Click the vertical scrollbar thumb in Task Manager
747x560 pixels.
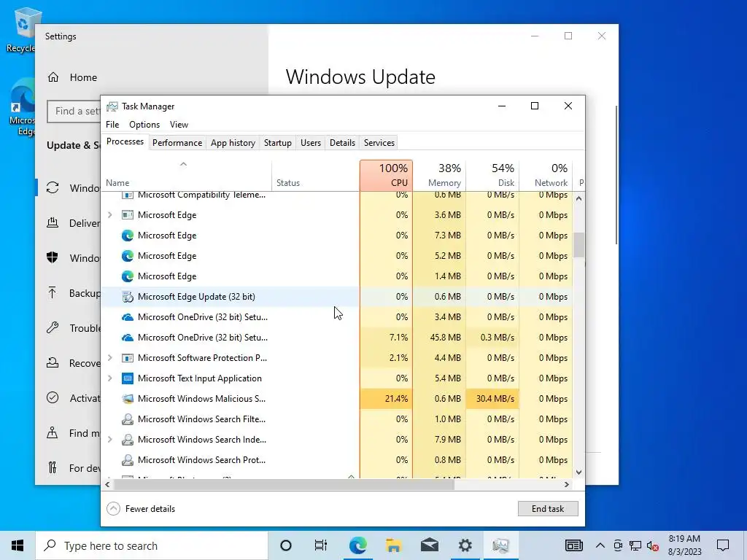[x=578, y=244]
